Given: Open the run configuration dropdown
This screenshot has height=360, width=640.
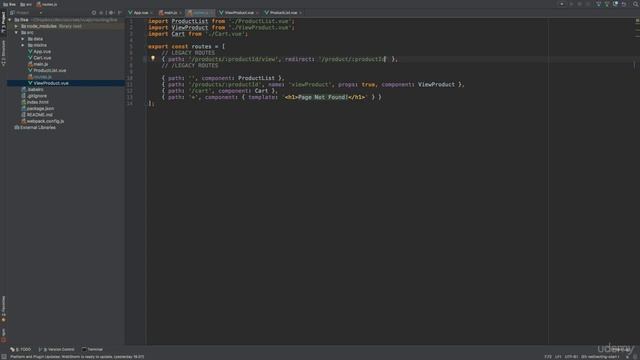Looking at the screenshot, I should coord(562,4).
